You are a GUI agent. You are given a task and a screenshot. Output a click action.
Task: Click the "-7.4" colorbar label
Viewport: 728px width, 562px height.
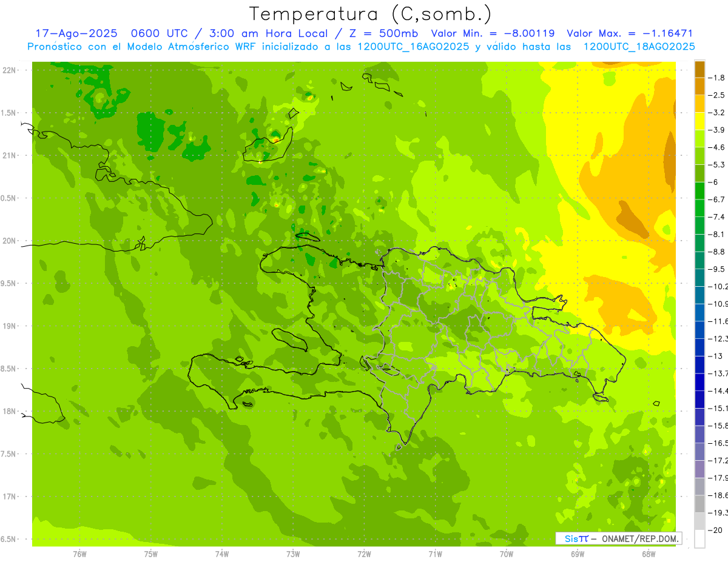[x=717, y=217]
